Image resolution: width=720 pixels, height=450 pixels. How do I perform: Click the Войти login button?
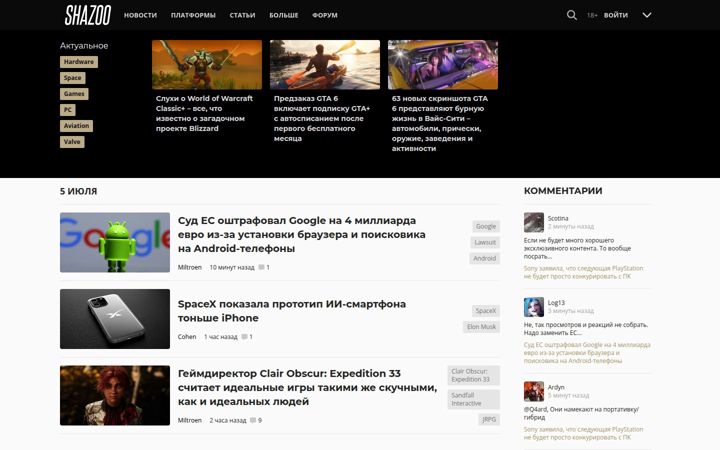[616, 15]
